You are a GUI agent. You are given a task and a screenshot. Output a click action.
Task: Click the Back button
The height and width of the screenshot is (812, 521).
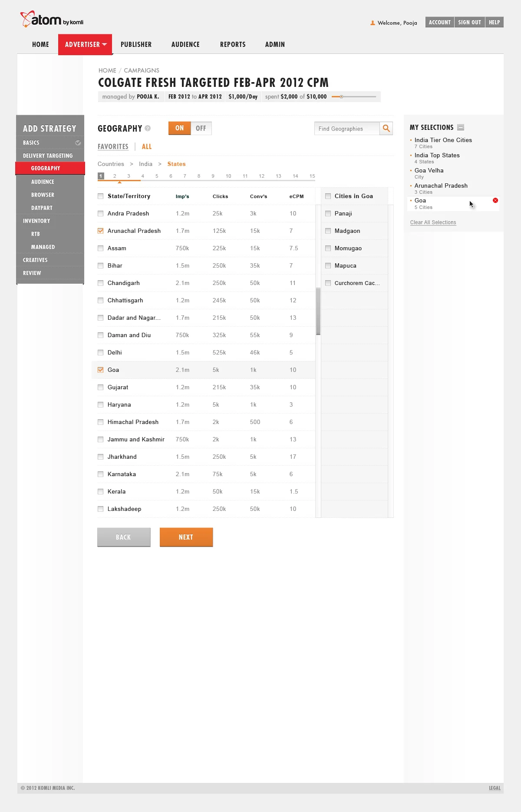[x=124, y=537]
